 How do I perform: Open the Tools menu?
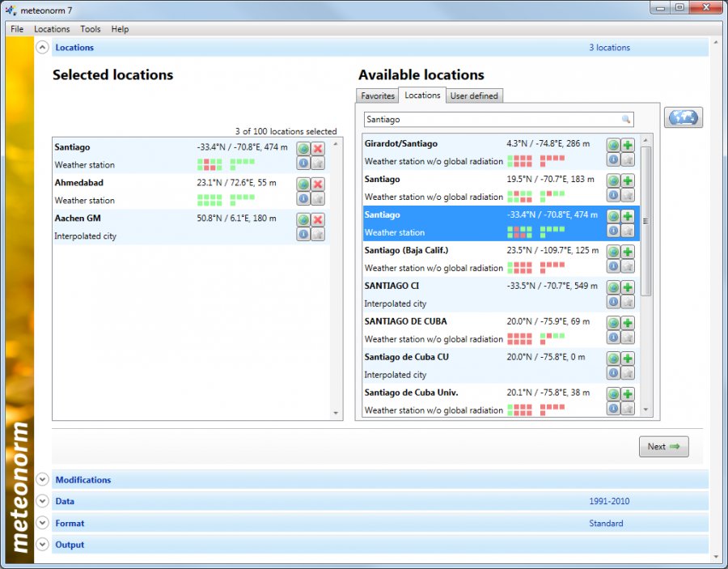(x=90, y=29)
